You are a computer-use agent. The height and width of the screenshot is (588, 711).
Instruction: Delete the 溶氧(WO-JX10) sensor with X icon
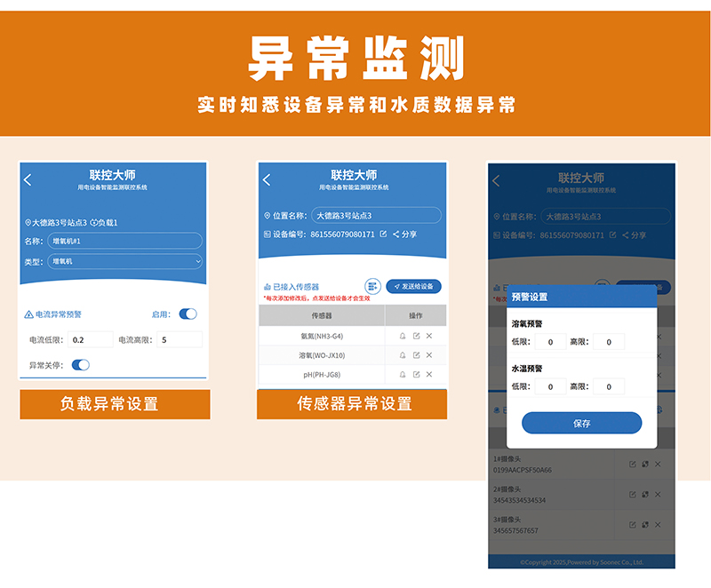tap(428, 355)
